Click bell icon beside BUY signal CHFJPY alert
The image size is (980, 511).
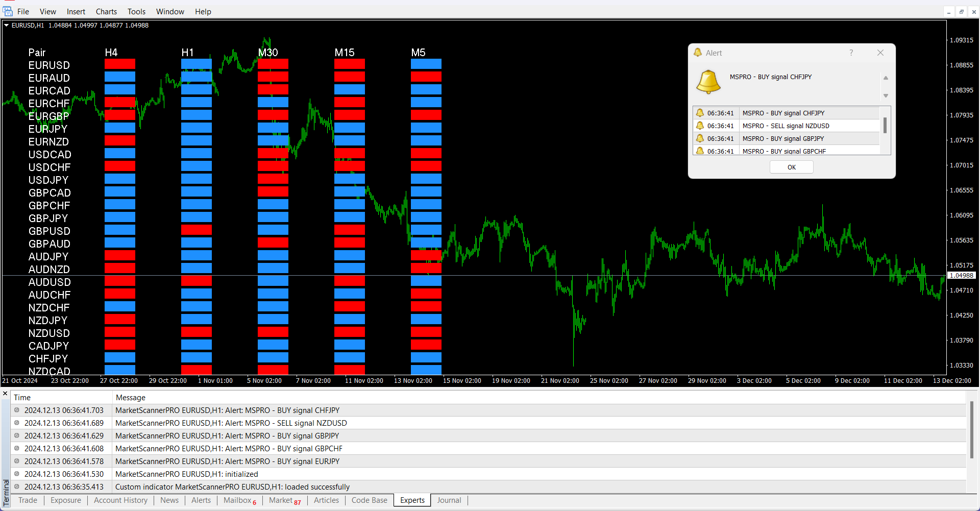[700, 113]
